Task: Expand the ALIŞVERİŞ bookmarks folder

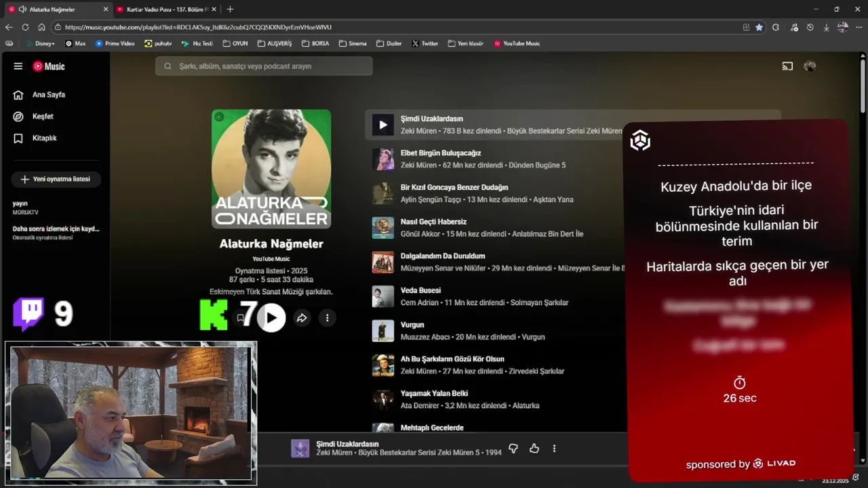Action: (x=274, y=43)
